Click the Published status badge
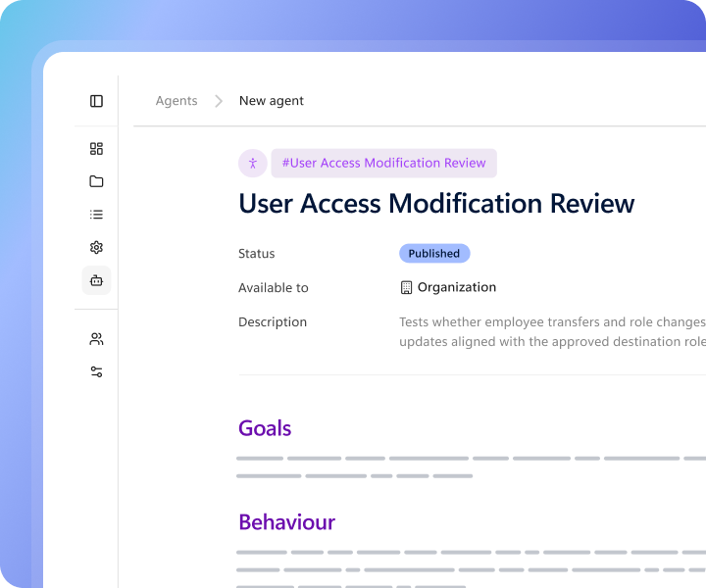Image resolution: width=706 pixels, height=588 pixels. tap(434, 253)
